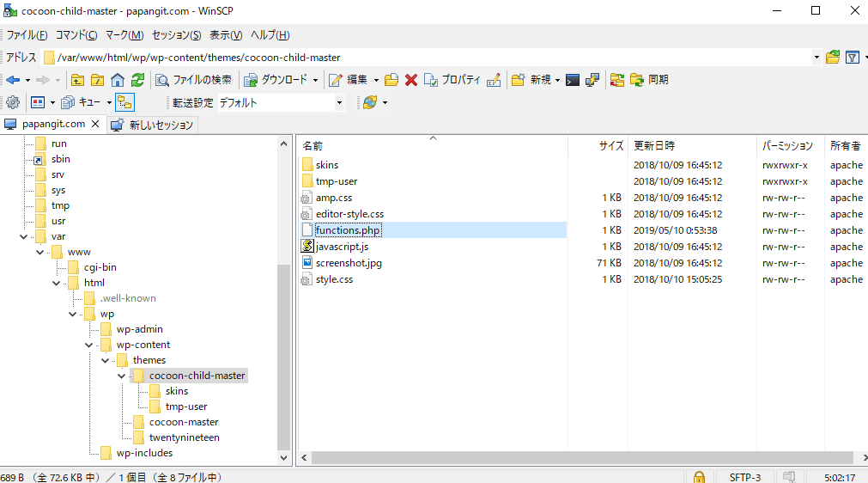Select javascript.js file

(342, 247)
